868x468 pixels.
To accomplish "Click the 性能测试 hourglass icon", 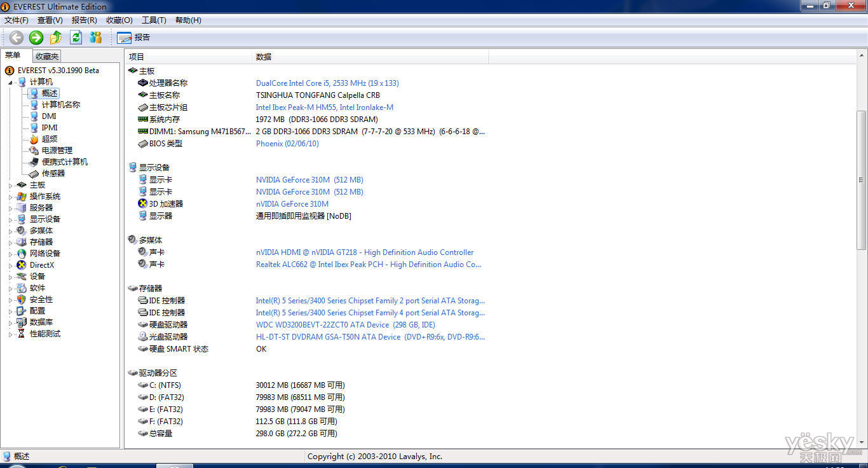I will coord(22,334).
